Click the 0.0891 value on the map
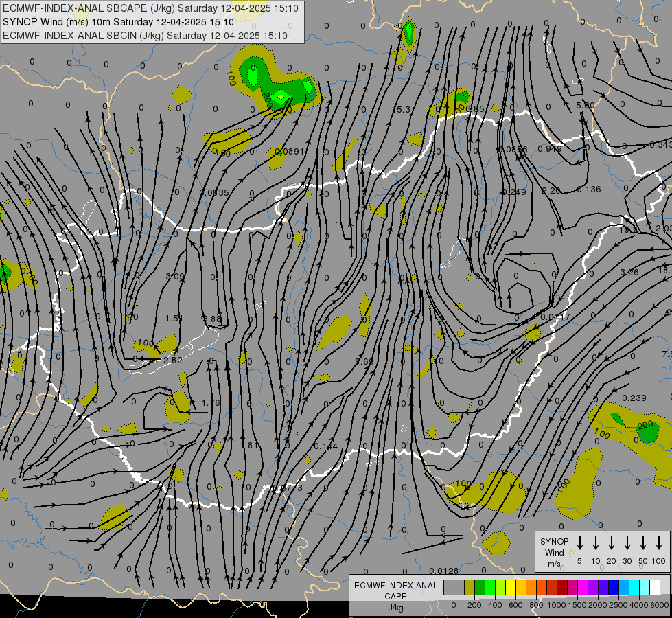This screenshot has height=618, width=672. pos(289,151)
